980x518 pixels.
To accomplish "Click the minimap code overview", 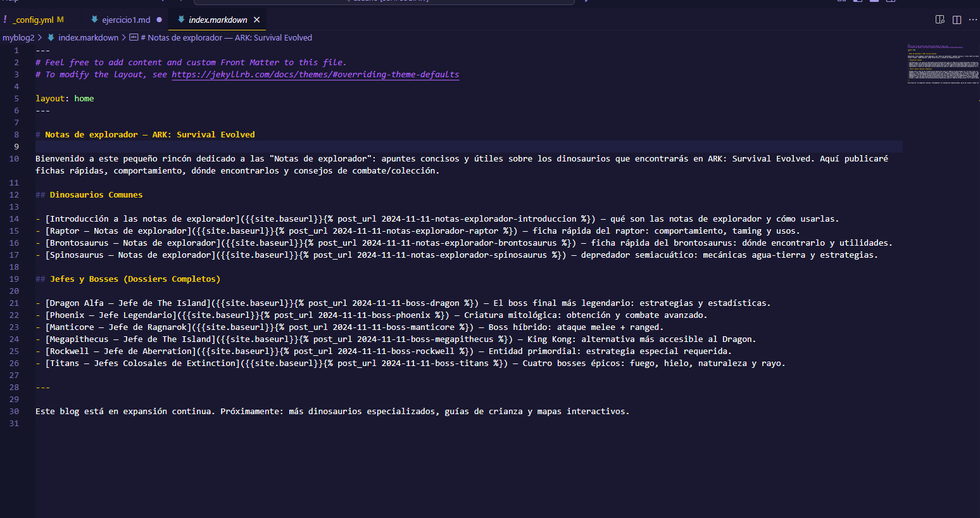I will point(942,63).
